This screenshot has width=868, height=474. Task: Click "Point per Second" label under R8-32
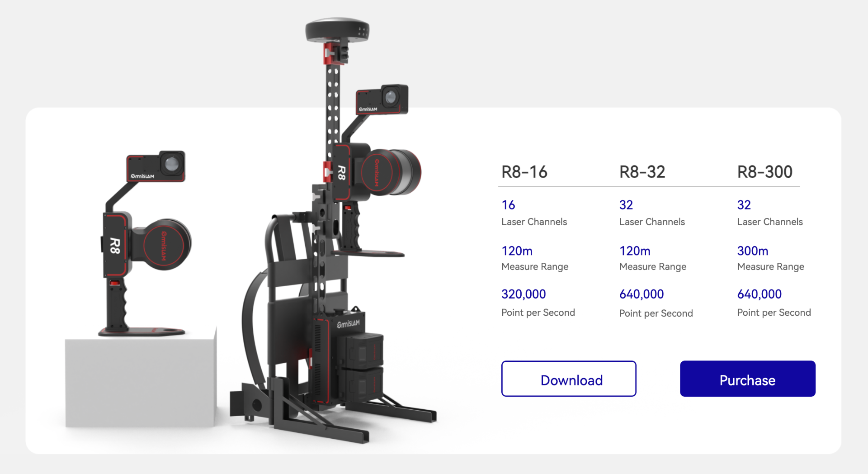click(x=656, y=313)
